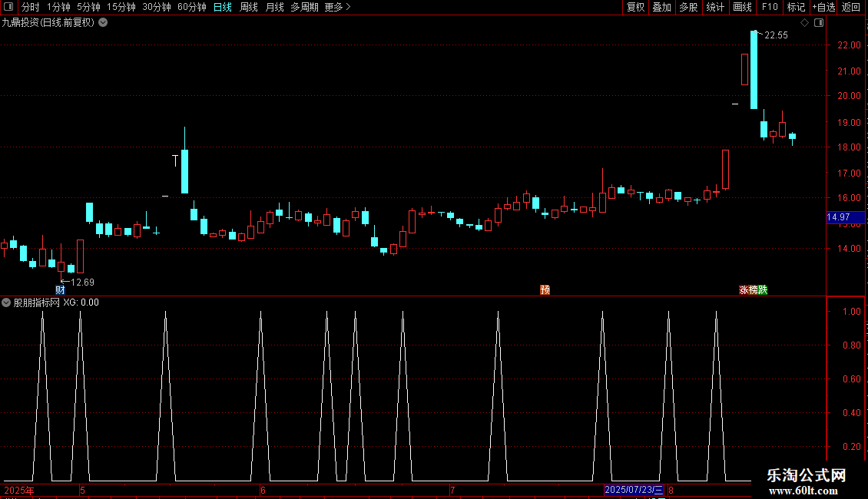Click the 2025年 date axis label
The height and width of the screenshot is (499, 868).
click(19, 491)
